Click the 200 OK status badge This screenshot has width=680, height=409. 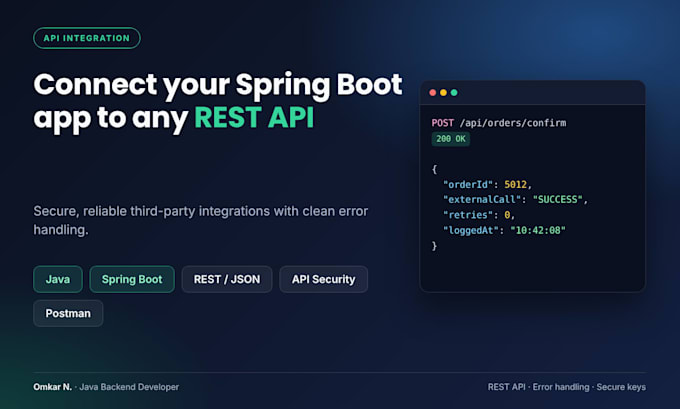[451, 139]
